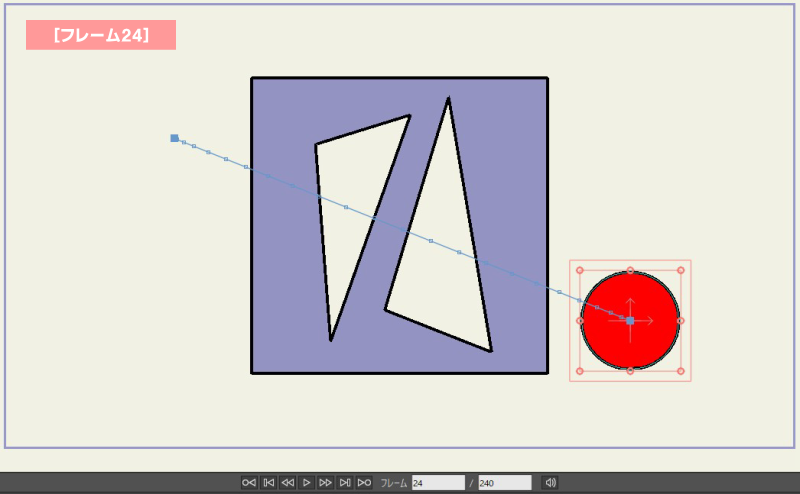
Task: Click the previous keyframe button (circle with left arrow)
Action: tap(248, 482)
